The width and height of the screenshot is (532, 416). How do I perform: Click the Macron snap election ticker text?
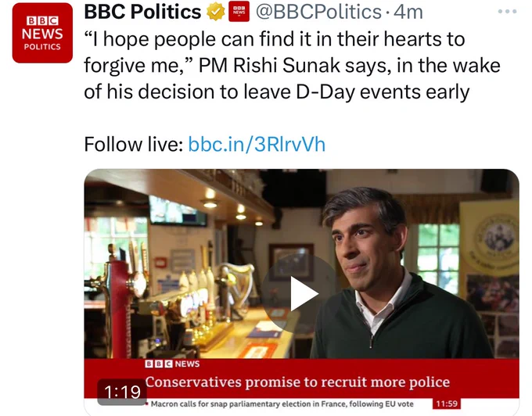(282, 403)
